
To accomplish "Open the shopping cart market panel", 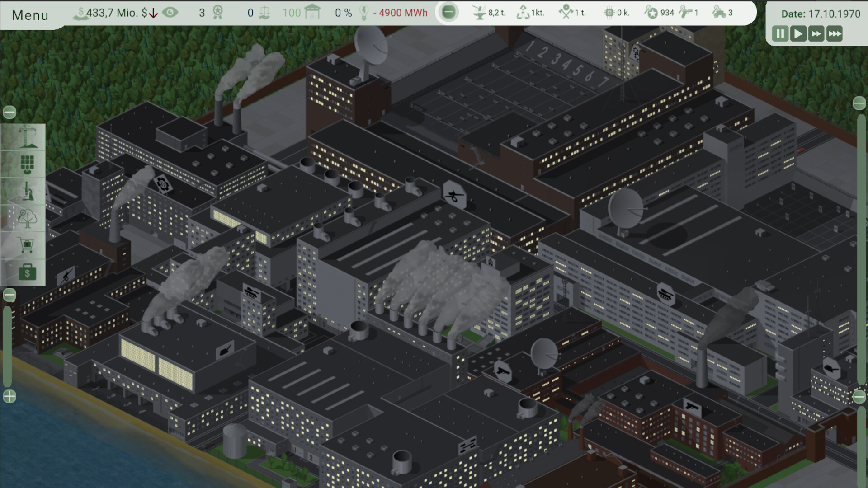I will [x=27, y=245].
